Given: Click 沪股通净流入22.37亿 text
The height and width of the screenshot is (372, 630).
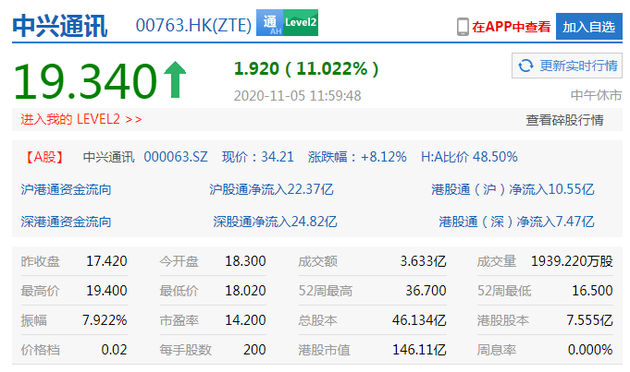Looking at the screenshot, I should coord(271,189).
